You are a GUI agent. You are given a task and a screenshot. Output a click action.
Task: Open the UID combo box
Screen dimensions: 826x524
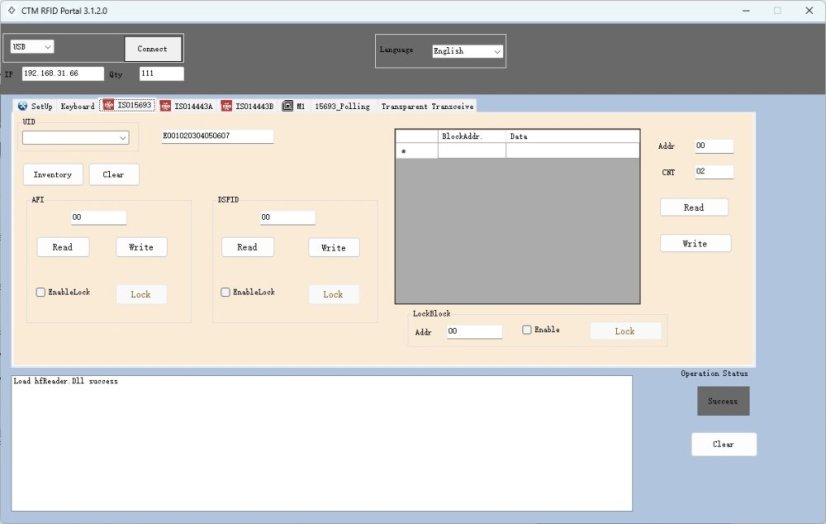[76, 138]
